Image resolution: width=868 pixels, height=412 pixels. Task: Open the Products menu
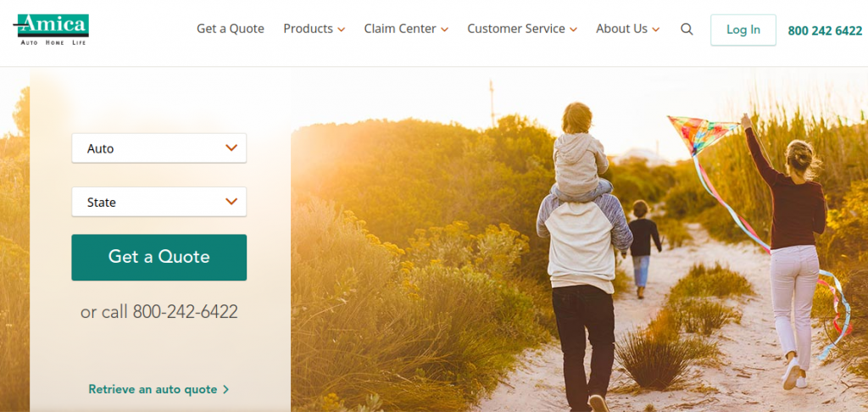pyautogui.click(x=314, y=29)
